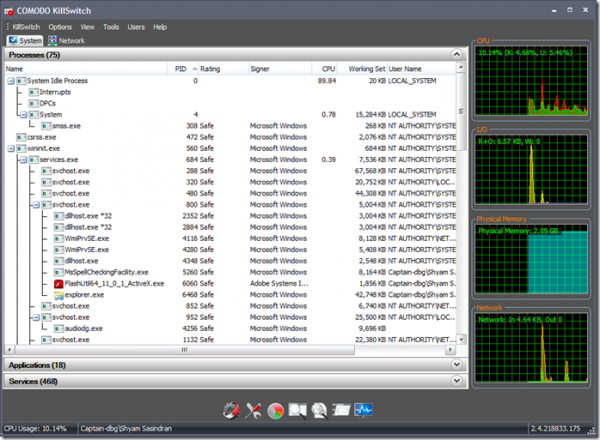
Task: Click the csrss.exe process icon
Action: [21, 137]
